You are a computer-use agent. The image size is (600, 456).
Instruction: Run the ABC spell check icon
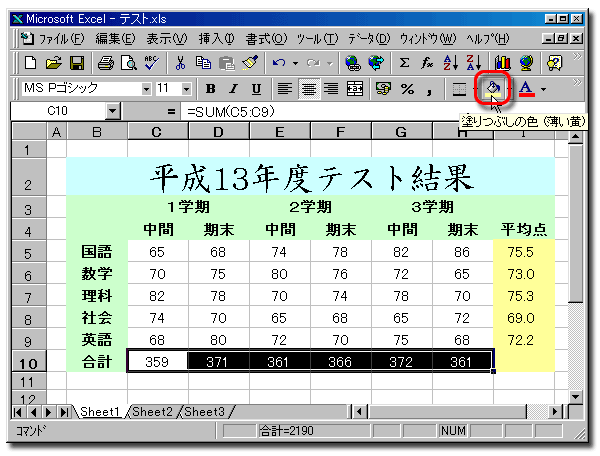pos(152,62)
